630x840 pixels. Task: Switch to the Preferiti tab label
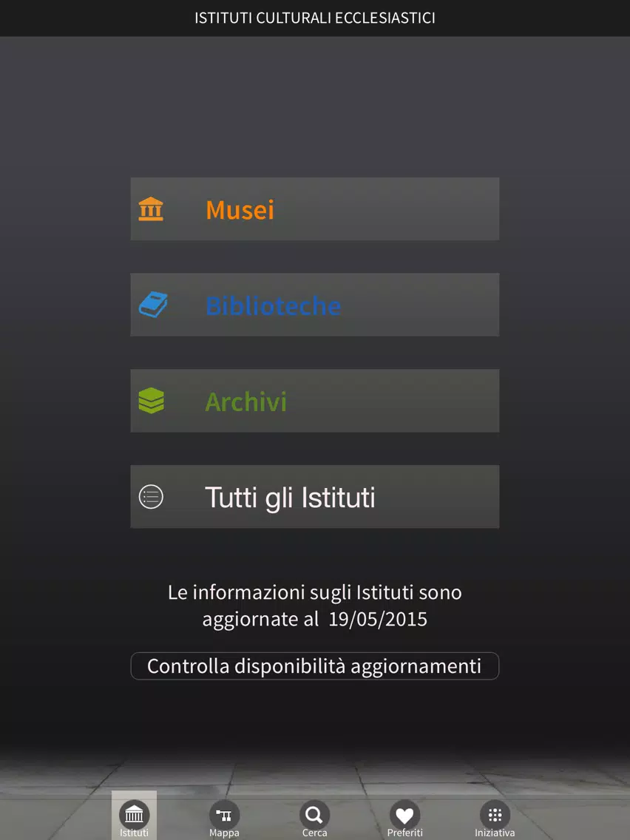tap(404, 833)
